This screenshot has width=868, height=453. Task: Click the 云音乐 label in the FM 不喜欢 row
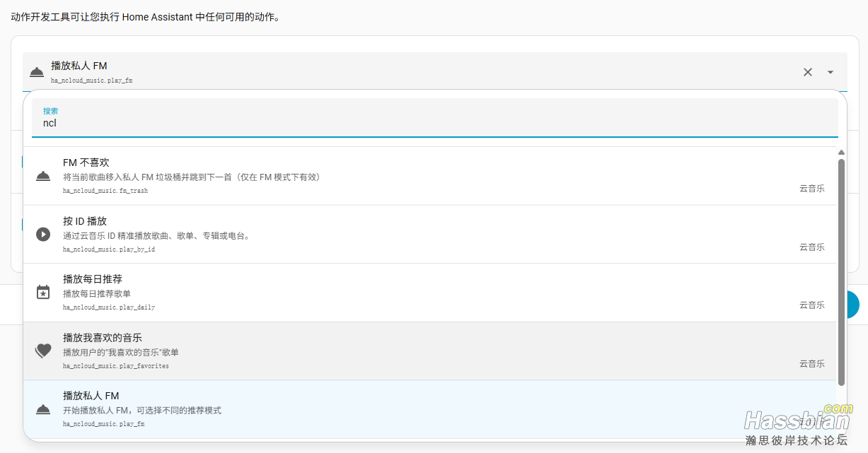(811, 189)
